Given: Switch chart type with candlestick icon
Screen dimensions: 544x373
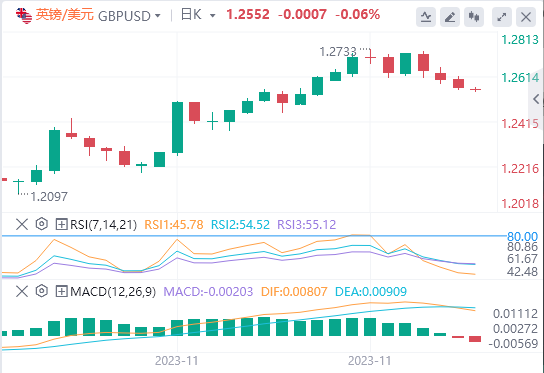Looking at the screenshot, I should tap(474, 16).
